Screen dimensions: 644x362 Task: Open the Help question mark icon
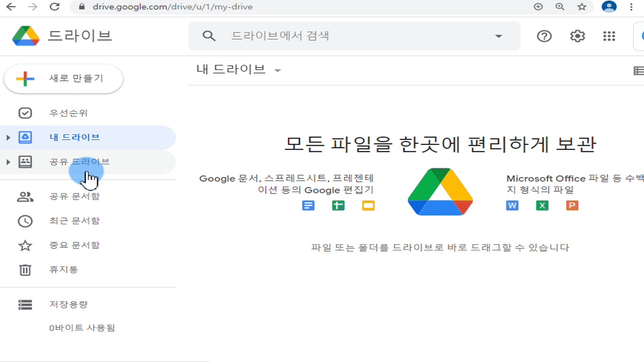tap(544, 36)
